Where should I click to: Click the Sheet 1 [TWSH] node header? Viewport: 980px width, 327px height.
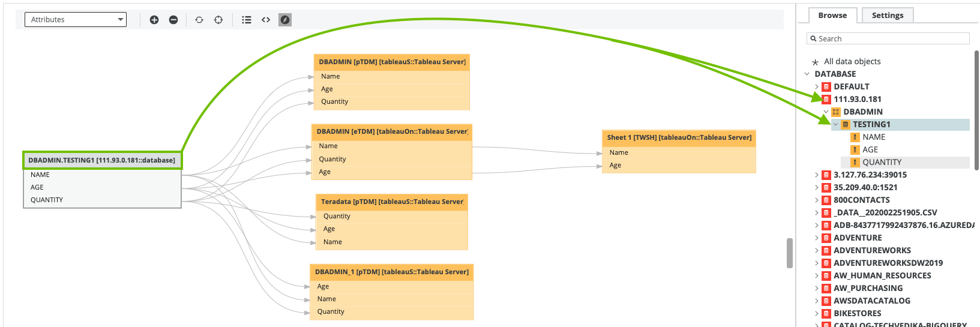click(x=679, y=138)
